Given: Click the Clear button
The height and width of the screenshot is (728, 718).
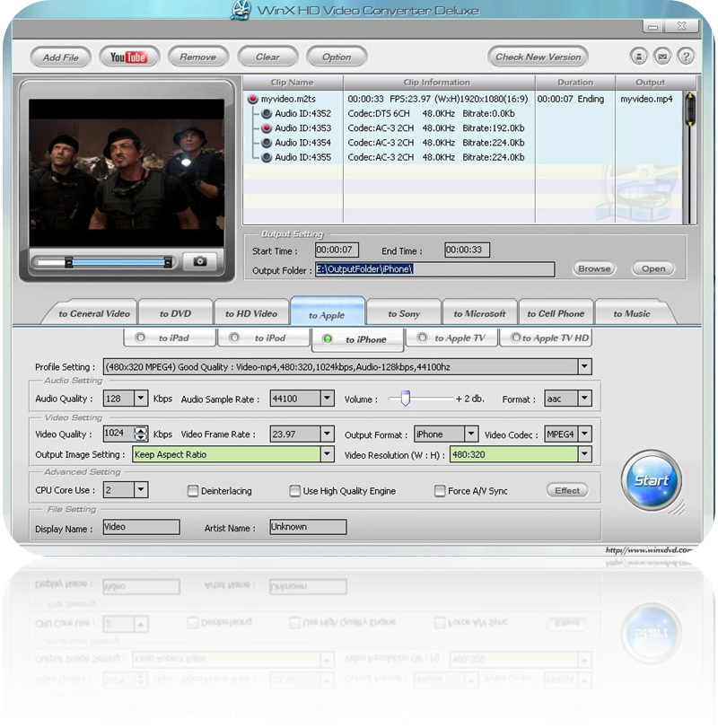Looking at the screenshot, I should [267, 57].
